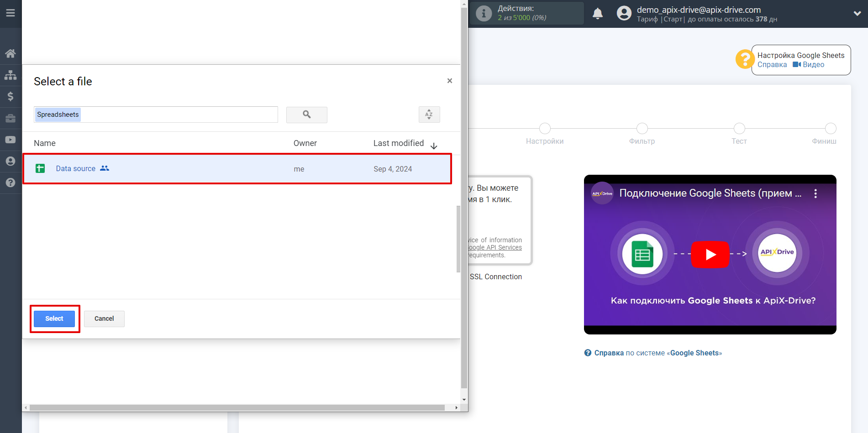Click the shared people icon beside Data source
The height and width of the screenshot is (433, 868).
105,168
